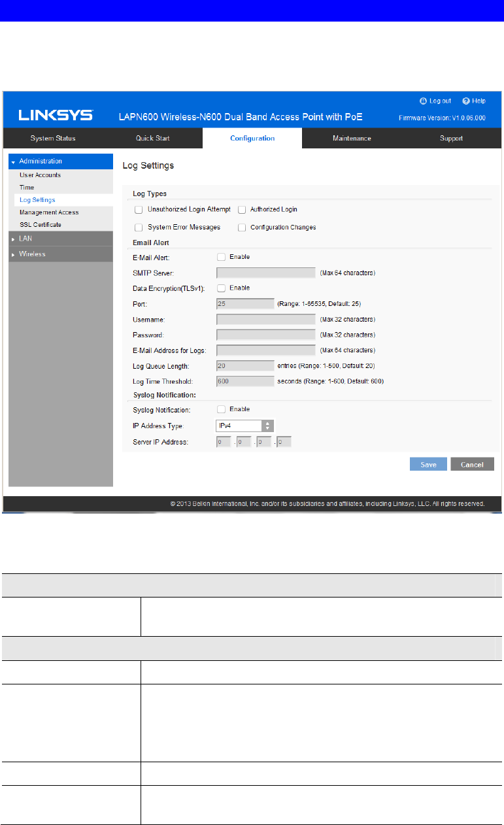Screen dimensions: 504x825
Task: Click the Log Time Threshold field
Action: 245,381
